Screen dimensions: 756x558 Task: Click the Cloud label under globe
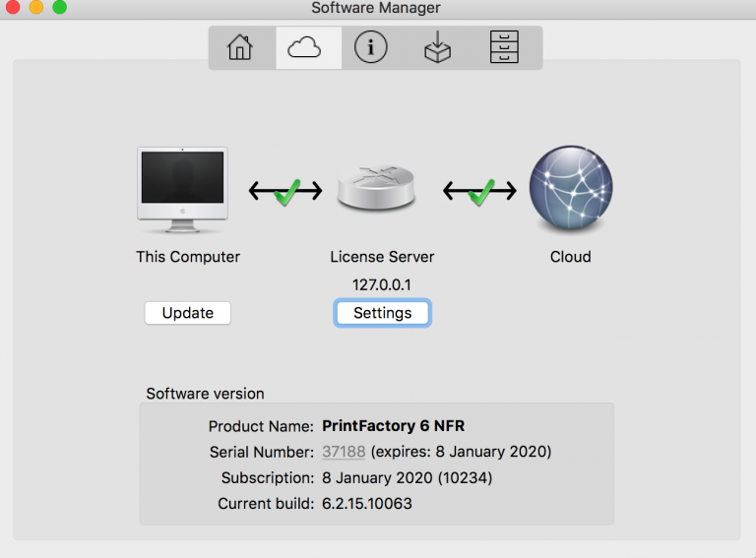[571, 257]
